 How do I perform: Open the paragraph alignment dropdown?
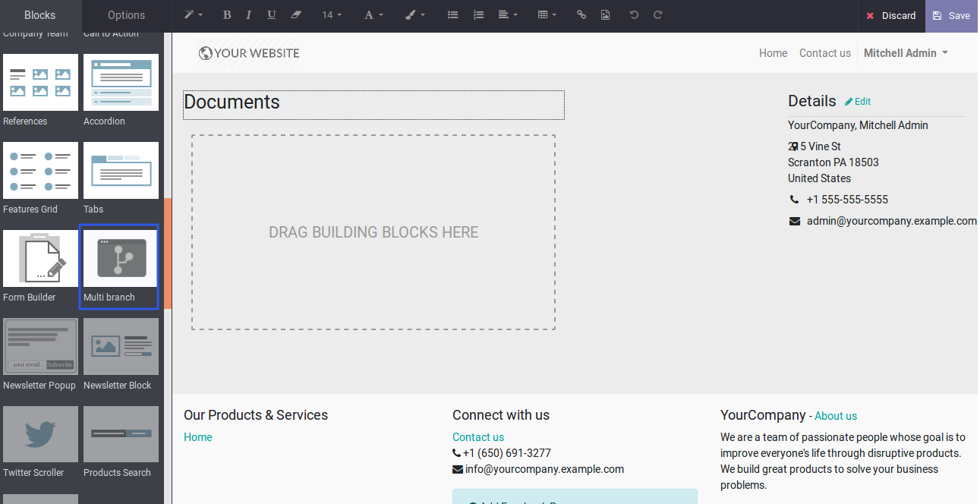point(508,15)
